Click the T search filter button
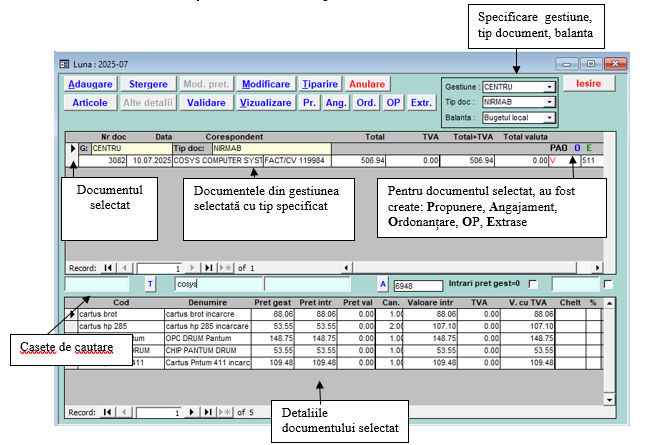 151,284
